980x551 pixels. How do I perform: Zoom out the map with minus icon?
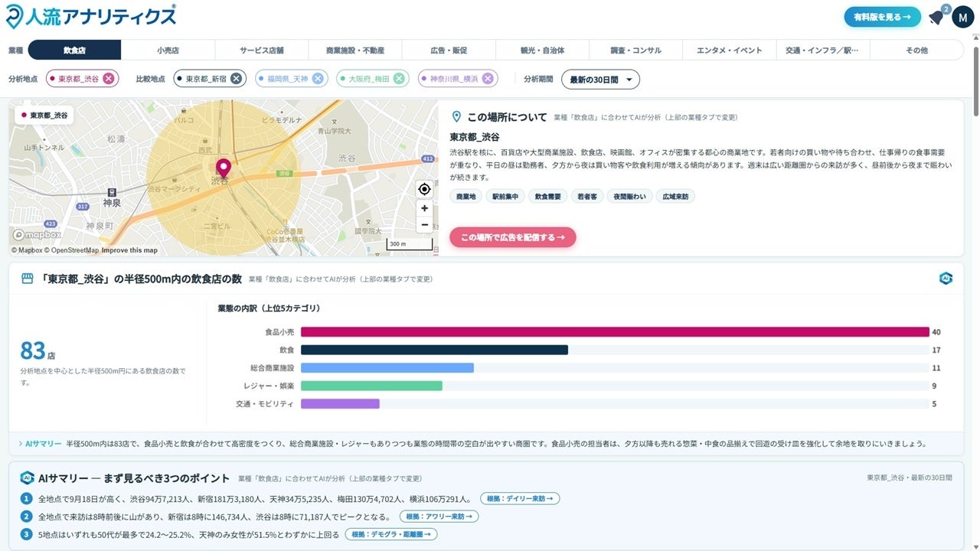point(424,225)
